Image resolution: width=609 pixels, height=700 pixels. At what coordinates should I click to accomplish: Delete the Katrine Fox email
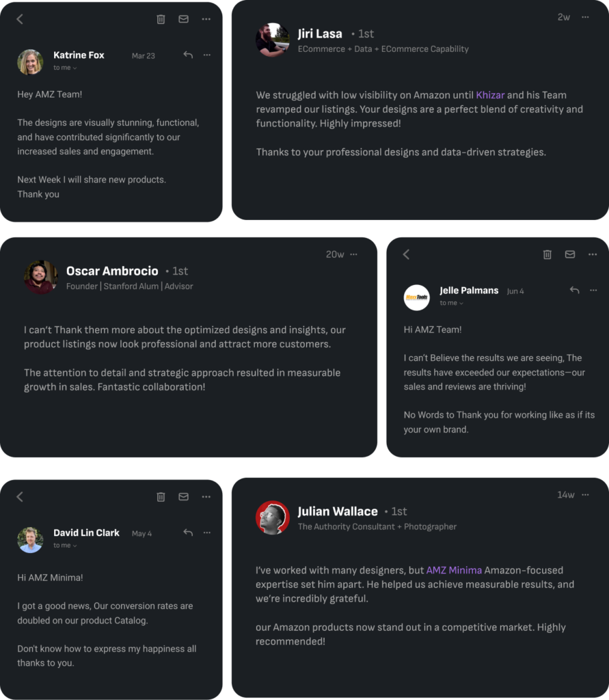161,19
